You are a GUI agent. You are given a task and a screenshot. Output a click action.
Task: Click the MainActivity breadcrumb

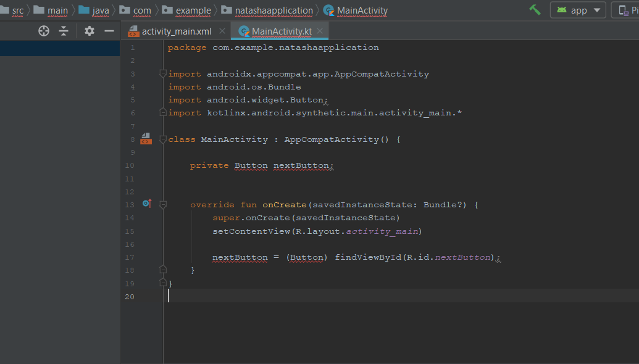pyautogui.click(x=356, y=10)
